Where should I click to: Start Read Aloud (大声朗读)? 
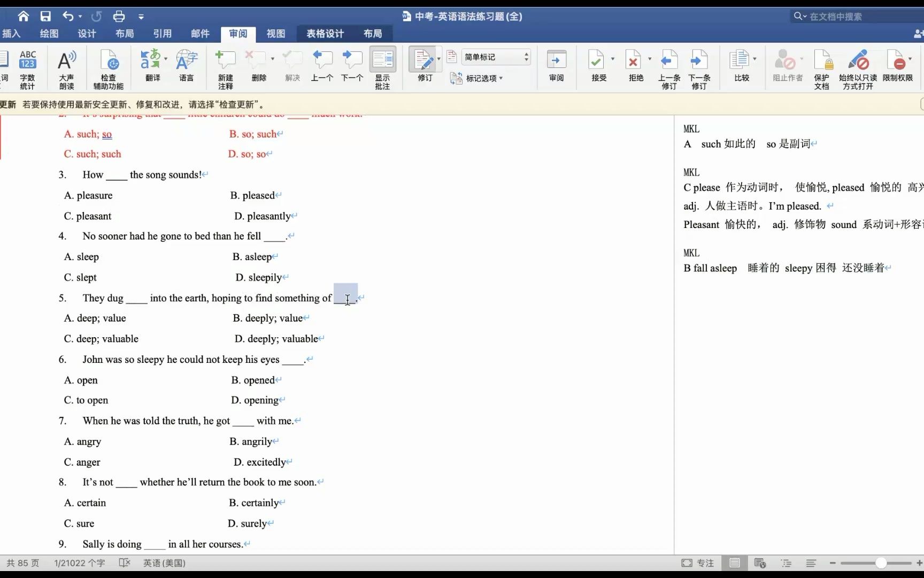67,69
